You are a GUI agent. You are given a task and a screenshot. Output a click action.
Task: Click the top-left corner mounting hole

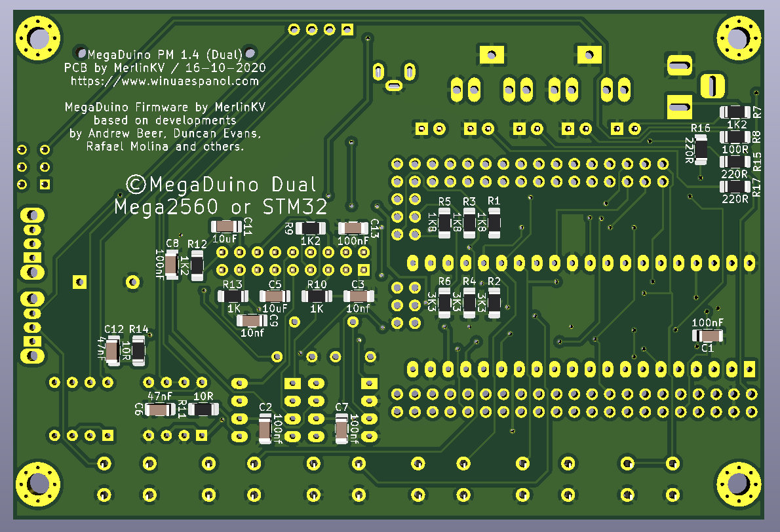point(38,38)
